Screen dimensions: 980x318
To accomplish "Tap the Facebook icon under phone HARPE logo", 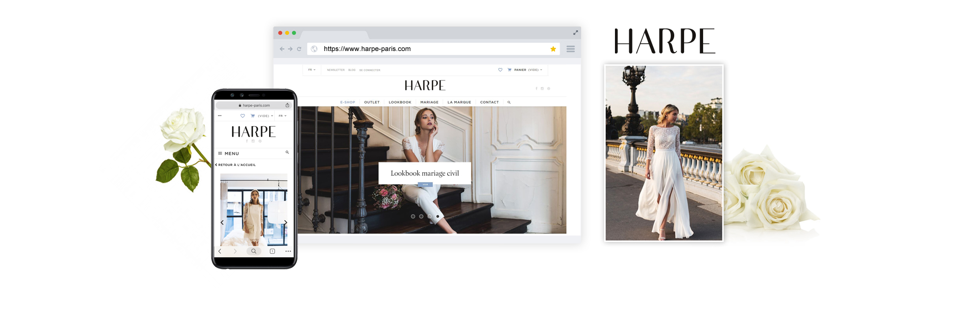I will [x=247, y=141].
